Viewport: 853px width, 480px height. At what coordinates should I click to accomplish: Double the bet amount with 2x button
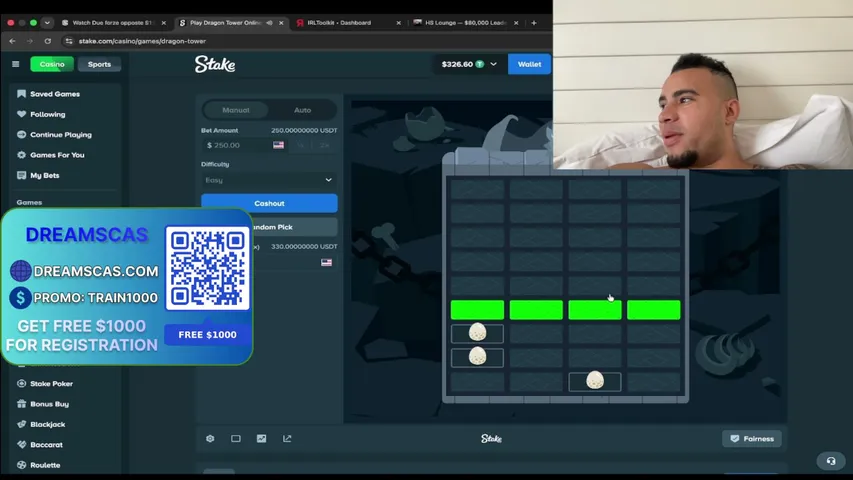pyautogui.click(x=325, y=145)
